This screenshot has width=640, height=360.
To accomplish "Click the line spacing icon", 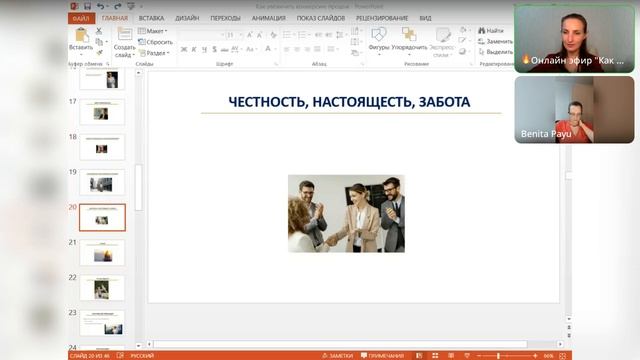I will pos(340,35).
